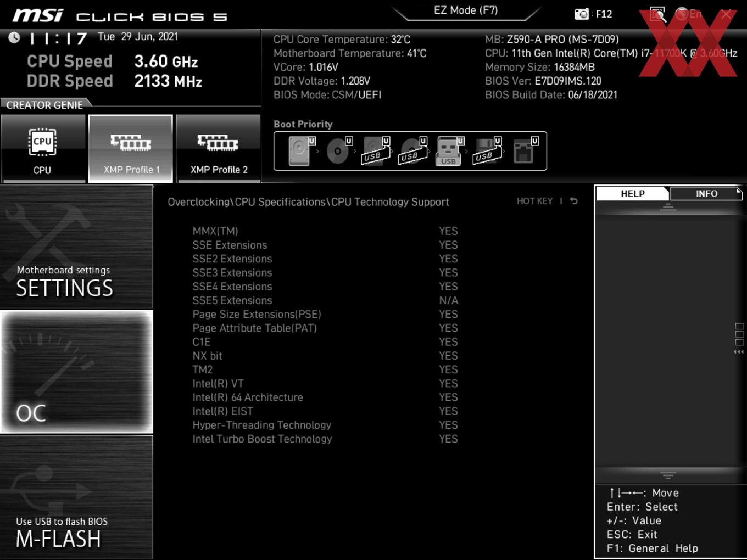747x560 pixels.
Task: Click the DDR Speed 2133 MHz value
Action: pos(168,81)
